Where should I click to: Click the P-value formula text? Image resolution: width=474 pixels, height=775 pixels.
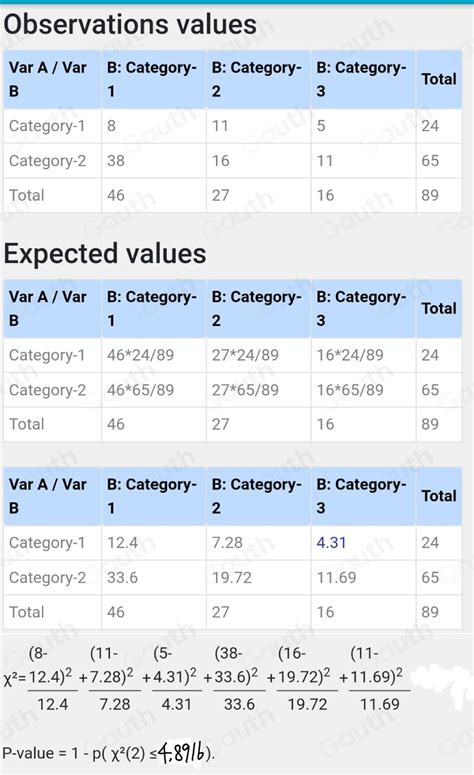click(109, 753)
